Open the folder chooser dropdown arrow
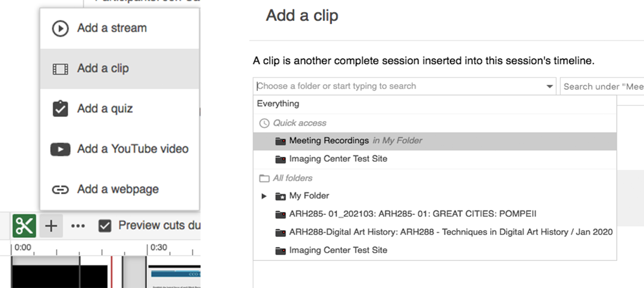 tap(549, 87)
